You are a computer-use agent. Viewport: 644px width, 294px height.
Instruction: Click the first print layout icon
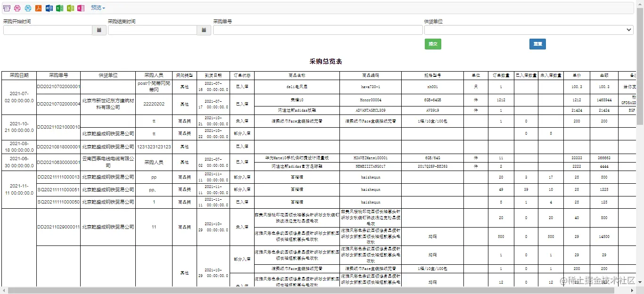[7, 8]
